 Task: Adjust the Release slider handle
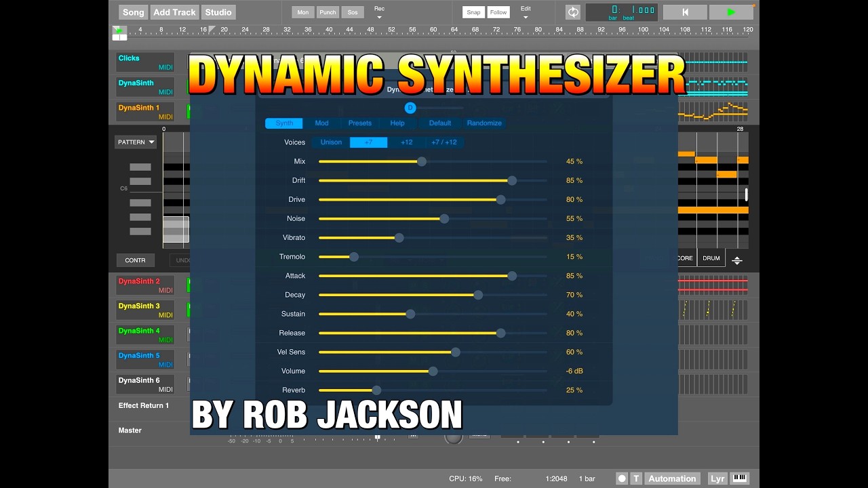point(500,333)
